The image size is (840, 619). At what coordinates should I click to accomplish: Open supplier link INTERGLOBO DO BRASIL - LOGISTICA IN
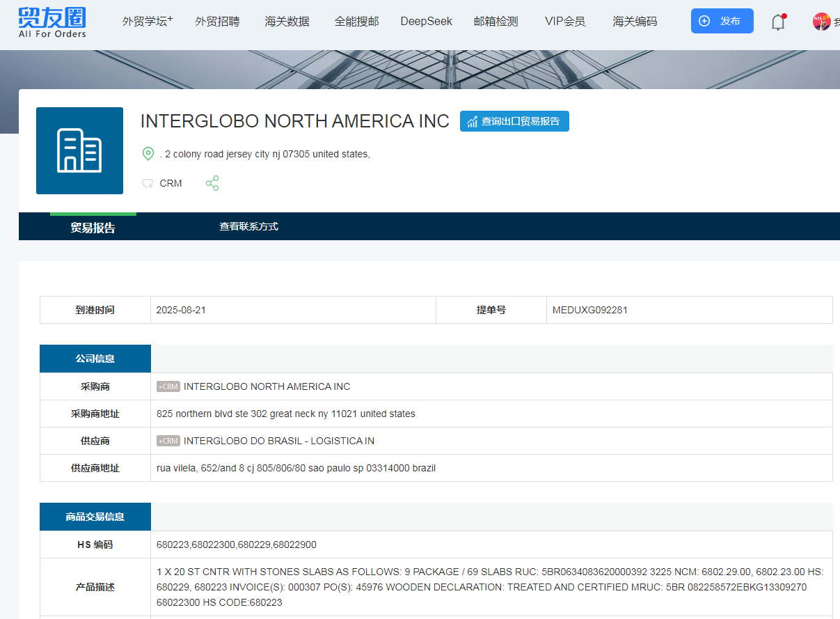[279, 441]
